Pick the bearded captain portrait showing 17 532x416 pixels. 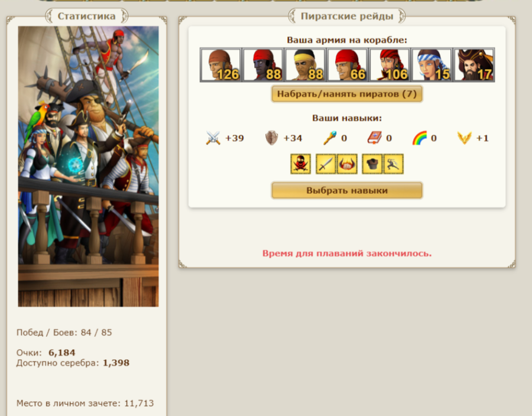pos(473,65)
